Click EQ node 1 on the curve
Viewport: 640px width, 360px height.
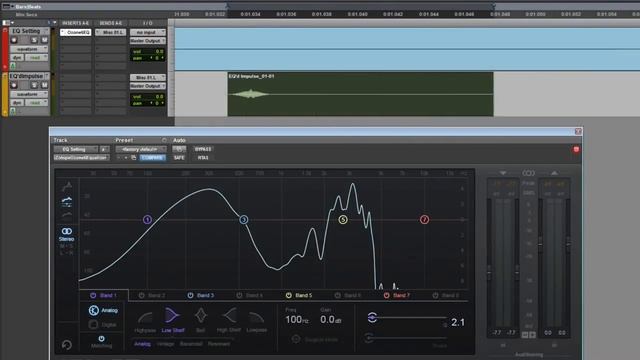pos(147,220)
